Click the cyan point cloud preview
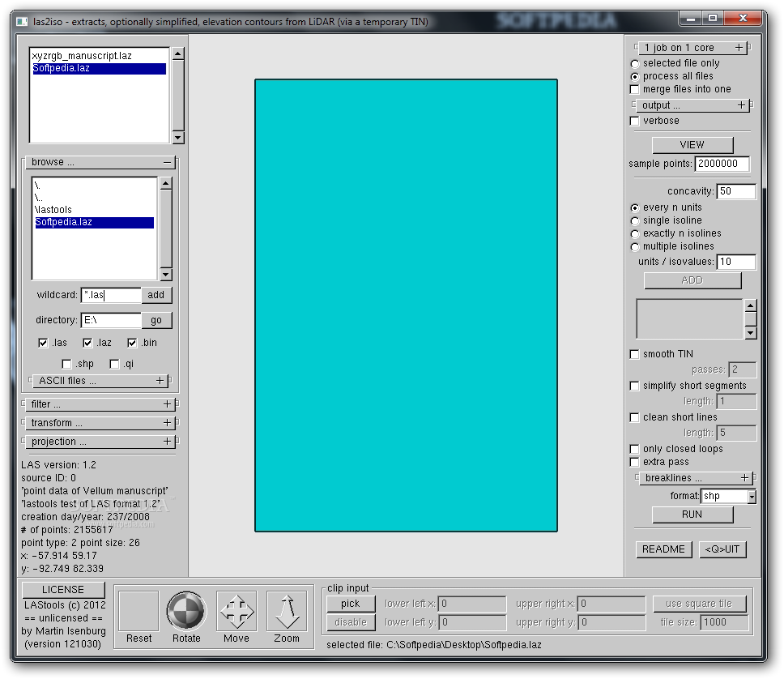This screenshot has height=679, width=784. click(406, 305)
